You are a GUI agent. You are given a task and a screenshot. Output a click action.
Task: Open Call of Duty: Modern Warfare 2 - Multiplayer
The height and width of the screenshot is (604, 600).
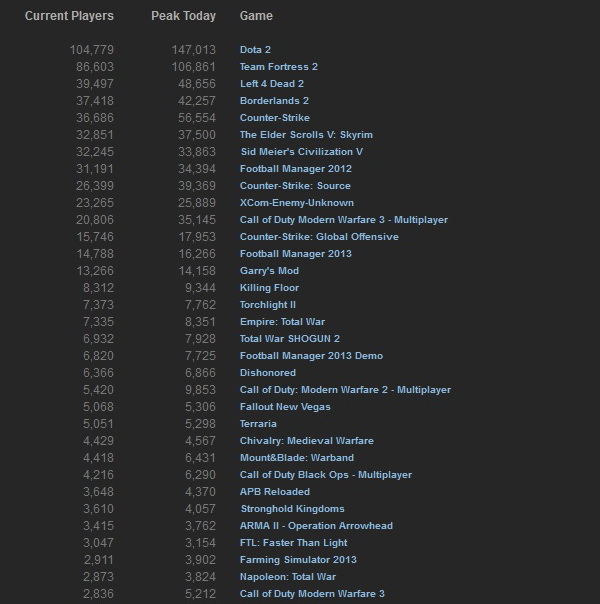pyautogui.click(x=345, y=389)
